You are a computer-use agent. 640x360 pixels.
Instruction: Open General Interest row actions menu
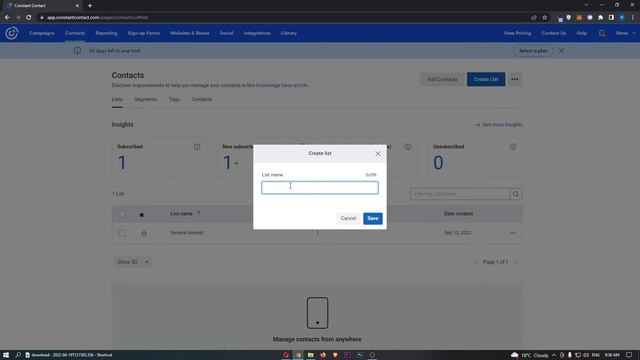pos(513,233)
